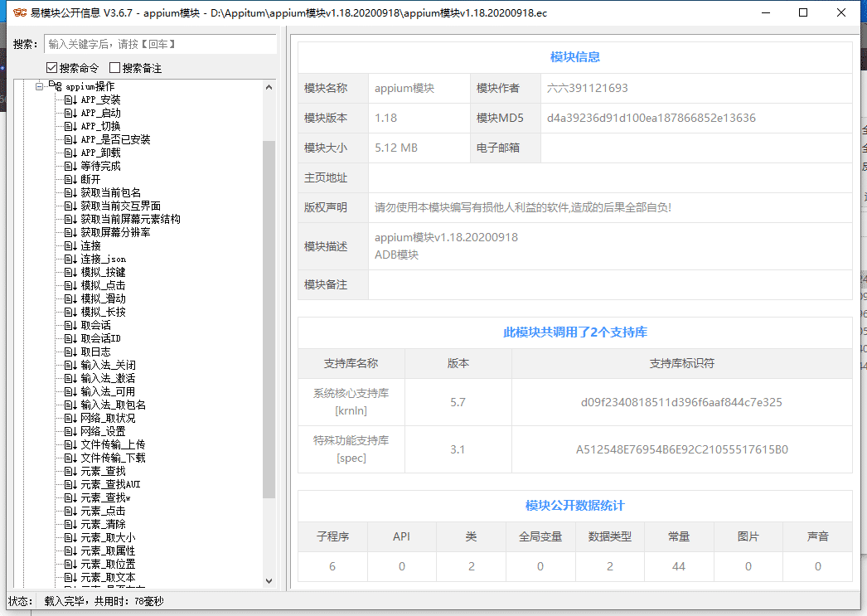Select the APP_是否已安装 subroutine icon

pyautogui.click(x=70, y=139)
